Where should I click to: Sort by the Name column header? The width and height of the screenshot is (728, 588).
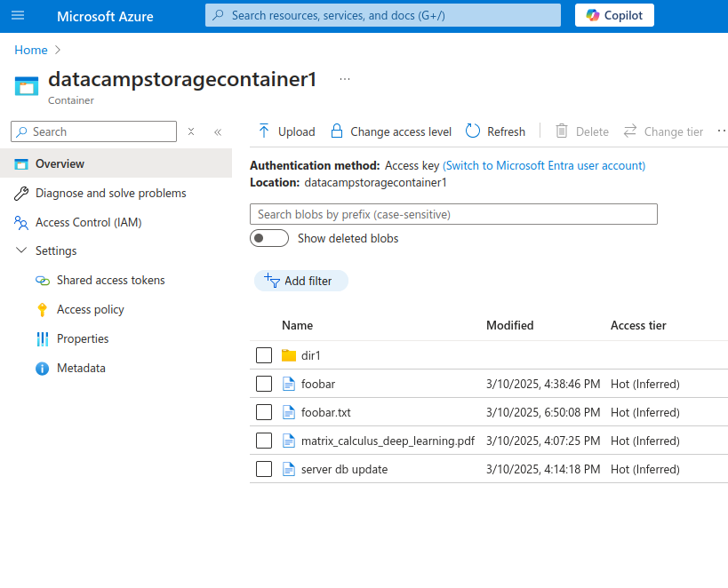(x=297, y=325)
